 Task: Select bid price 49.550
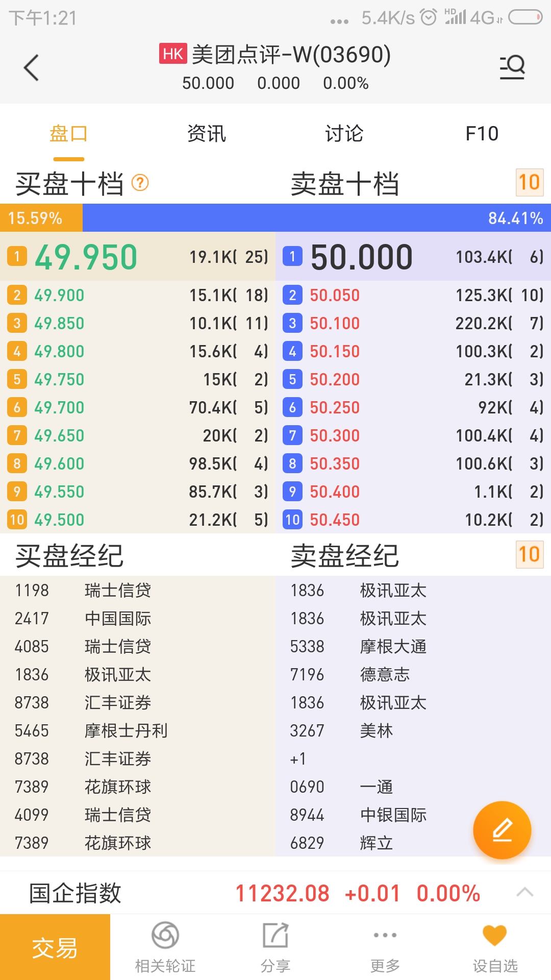pyautogui.click(x=59, y=492)
